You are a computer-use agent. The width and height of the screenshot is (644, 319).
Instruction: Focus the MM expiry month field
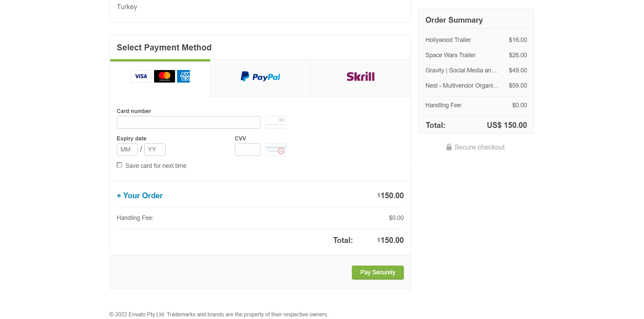pos(127,150)
